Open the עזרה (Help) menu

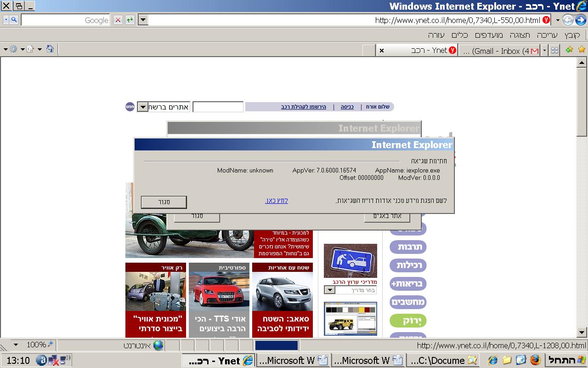pos(436,35)
